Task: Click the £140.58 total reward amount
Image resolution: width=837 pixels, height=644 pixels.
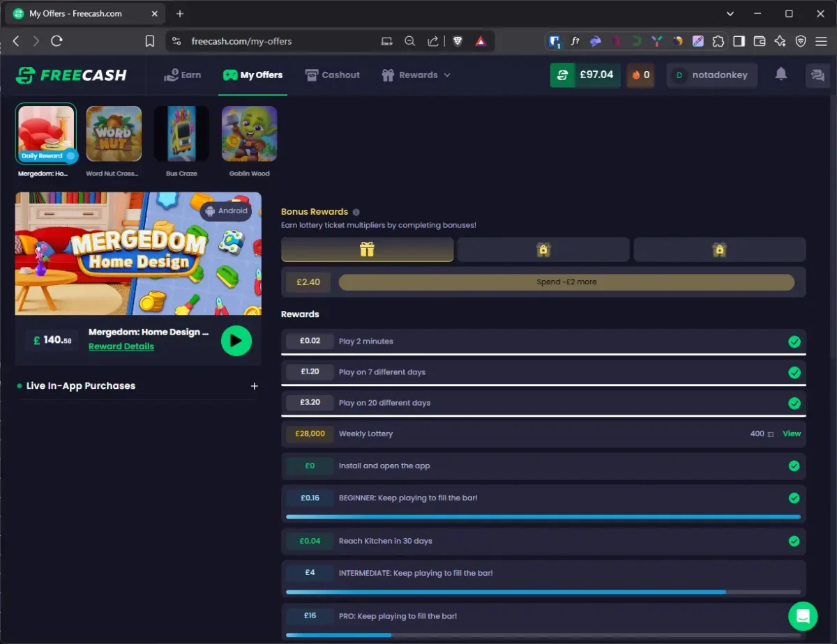Action: [x=52, y=341]
